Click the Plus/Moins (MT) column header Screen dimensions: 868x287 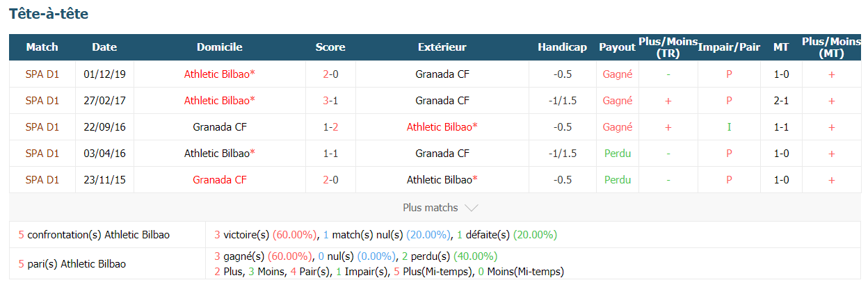click(831, 47)
